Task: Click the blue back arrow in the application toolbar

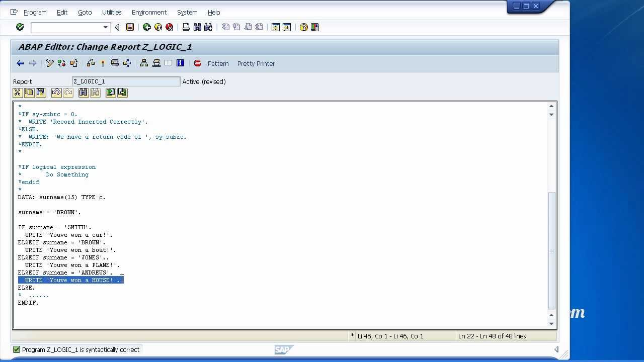Action: click(x=21, y=63)
